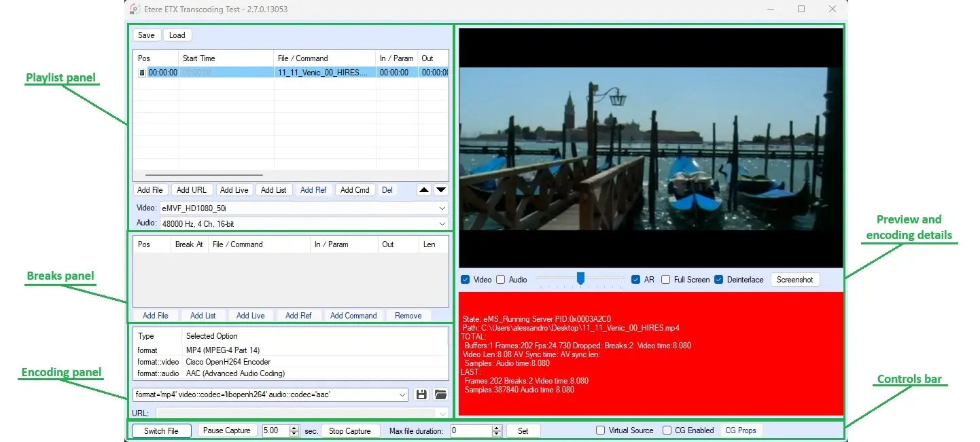
Task: Take a Screenshot of the preview
Action: [794, 280]
